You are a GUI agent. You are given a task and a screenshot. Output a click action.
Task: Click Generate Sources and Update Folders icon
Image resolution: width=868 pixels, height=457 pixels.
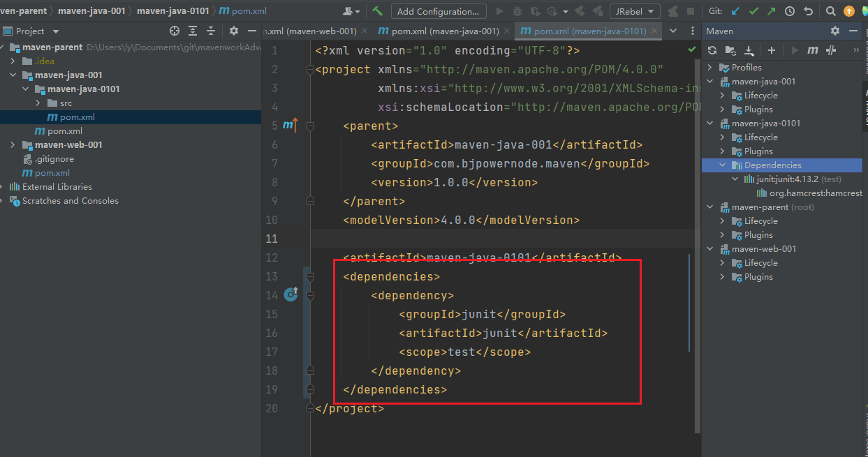tap(730, 50)
